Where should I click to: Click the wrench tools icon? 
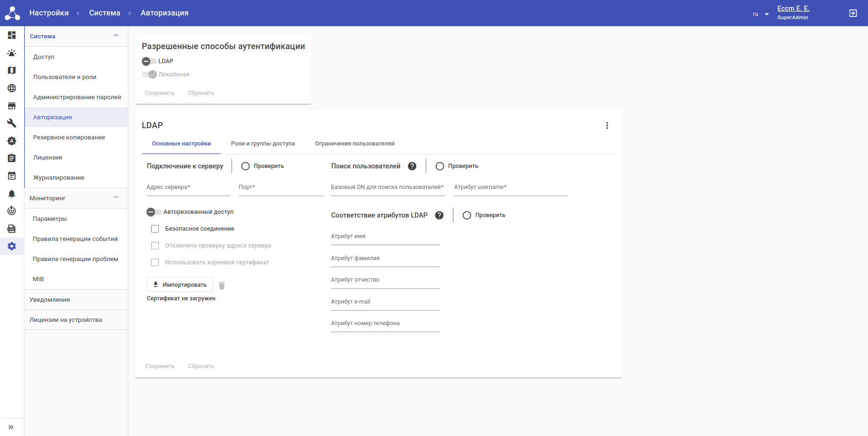coord(12,123)
